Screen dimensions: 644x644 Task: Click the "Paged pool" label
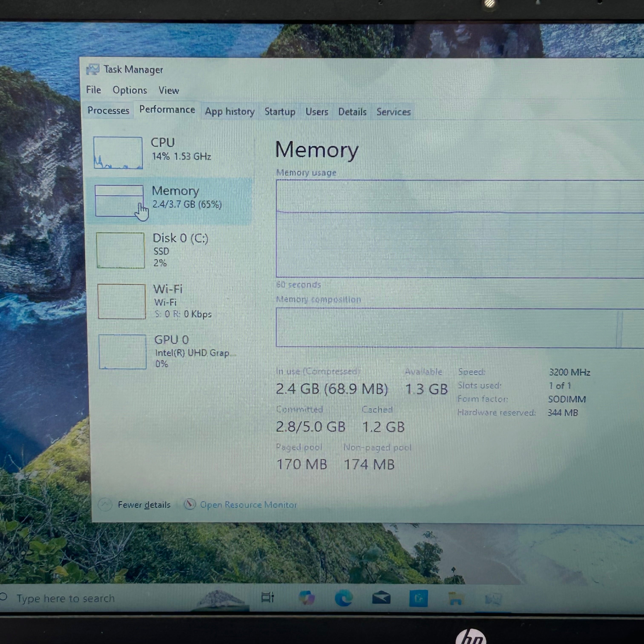pos(299,447)
